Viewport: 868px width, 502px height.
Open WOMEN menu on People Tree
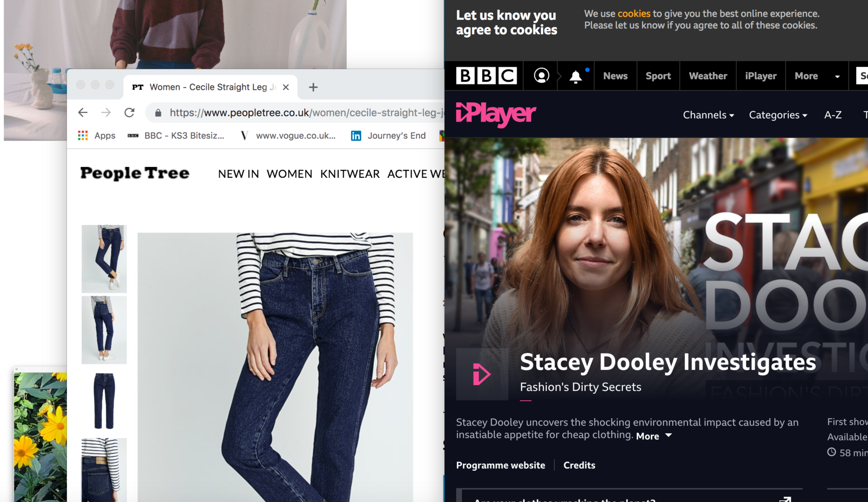(289, 174)
